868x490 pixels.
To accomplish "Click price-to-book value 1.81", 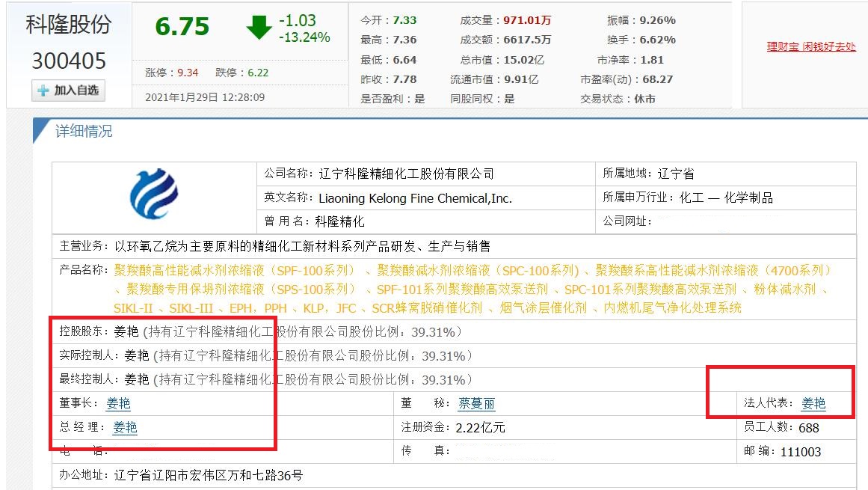I will [651, 60].
